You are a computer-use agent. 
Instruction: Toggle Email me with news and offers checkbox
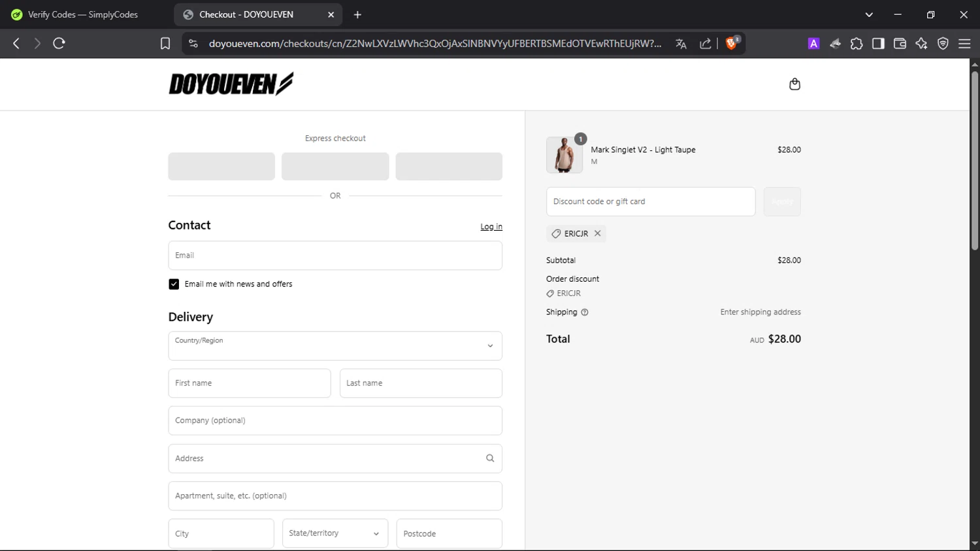click(x=174, y=284)
